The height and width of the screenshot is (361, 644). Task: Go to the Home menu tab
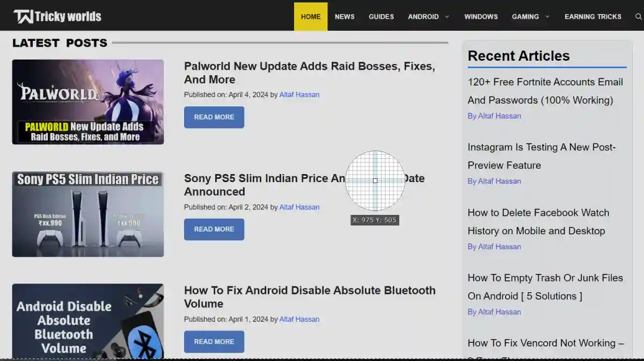[311, 17]
